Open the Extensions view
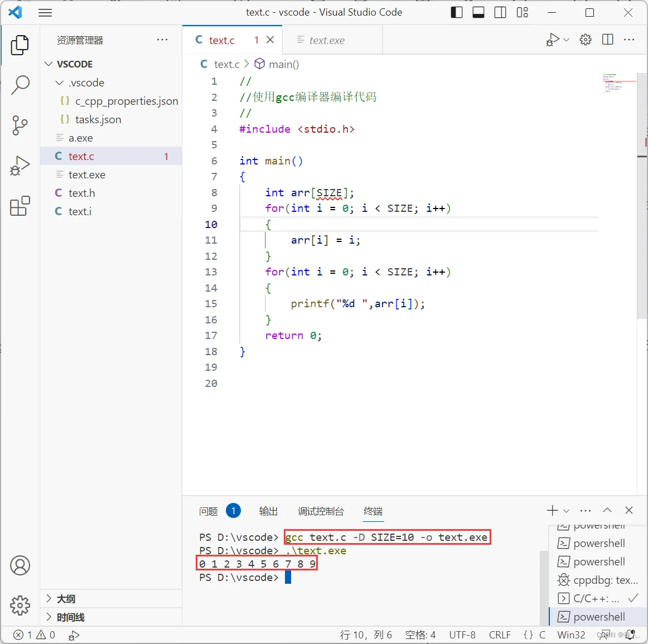The width and height of the screenshot is (648, 644). 20,206
